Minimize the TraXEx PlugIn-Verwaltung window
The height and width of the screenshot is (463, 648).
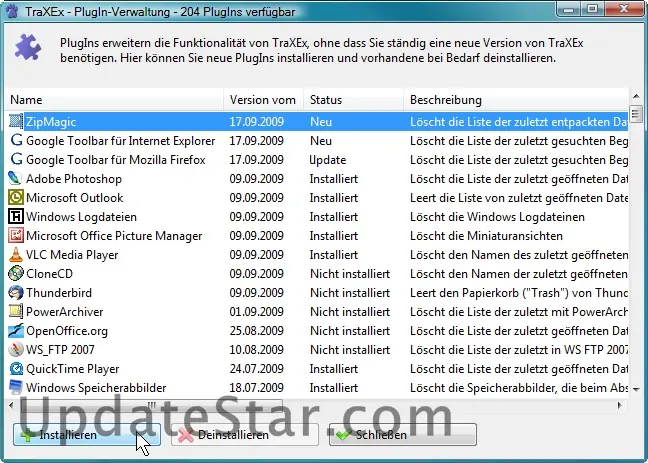point(569,8)
